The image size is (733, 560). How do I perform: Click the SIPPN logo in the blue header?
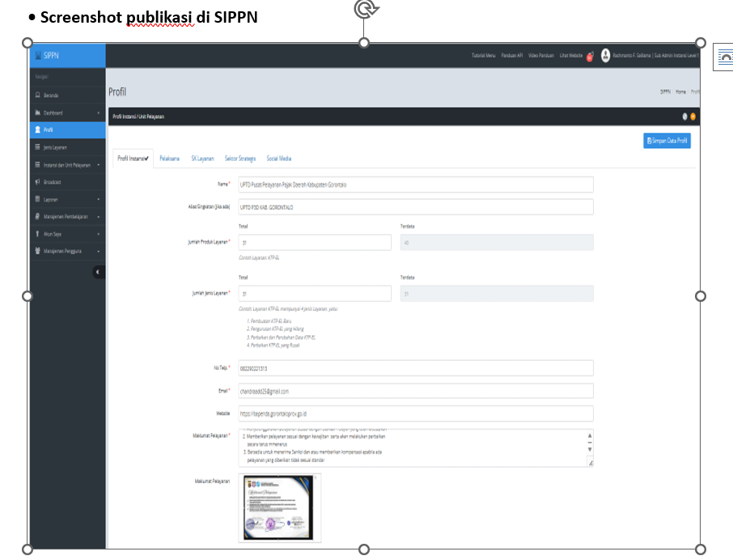point(47,56)
